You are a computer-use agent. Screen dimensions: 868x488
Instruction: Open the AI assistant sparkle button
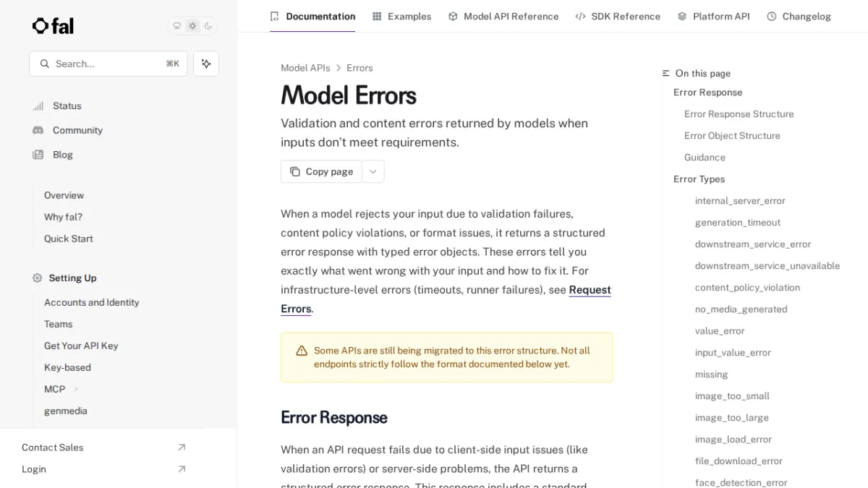(206, 64)
